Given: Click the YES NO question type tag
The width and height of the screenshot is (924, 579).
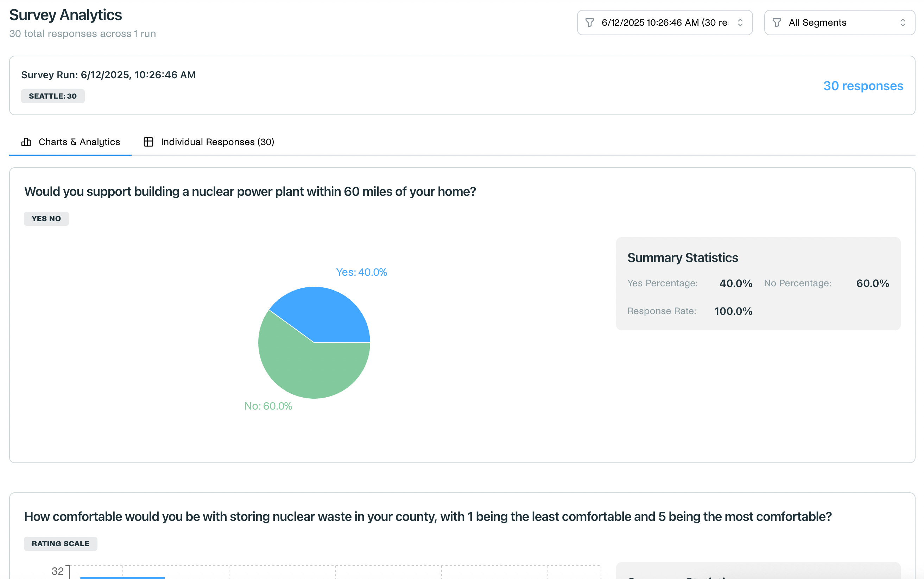Looking at the screenshot, I should tap(46, 219).
